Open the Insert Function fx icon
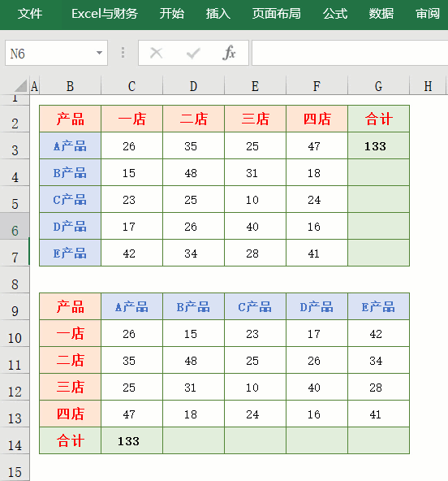The image size is (448, 481). click(229, 53)
